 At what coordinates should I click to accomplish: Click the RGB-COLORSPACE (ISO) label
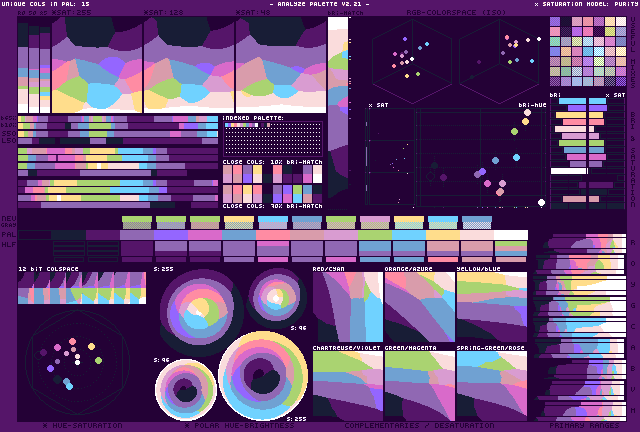point(456,13)
